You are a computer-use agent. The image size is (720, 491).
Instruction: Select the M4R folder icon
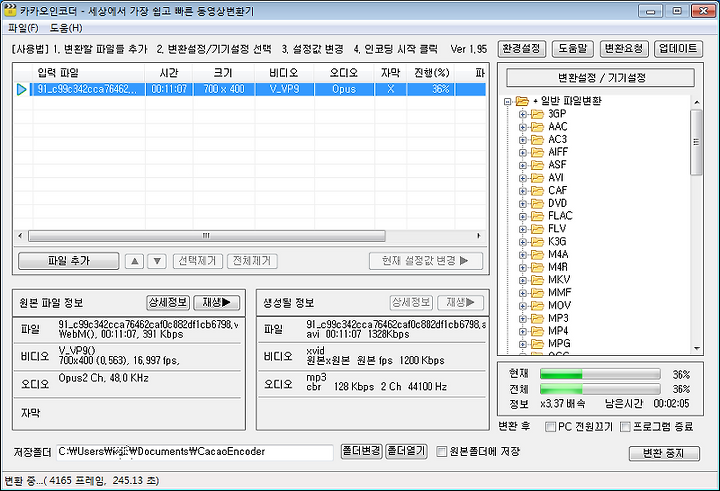click(x=537, y=267)
